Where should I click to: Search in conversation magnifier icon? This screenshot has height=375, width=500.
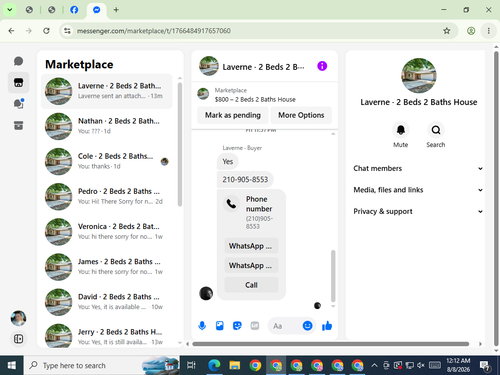tap(436, 130)
